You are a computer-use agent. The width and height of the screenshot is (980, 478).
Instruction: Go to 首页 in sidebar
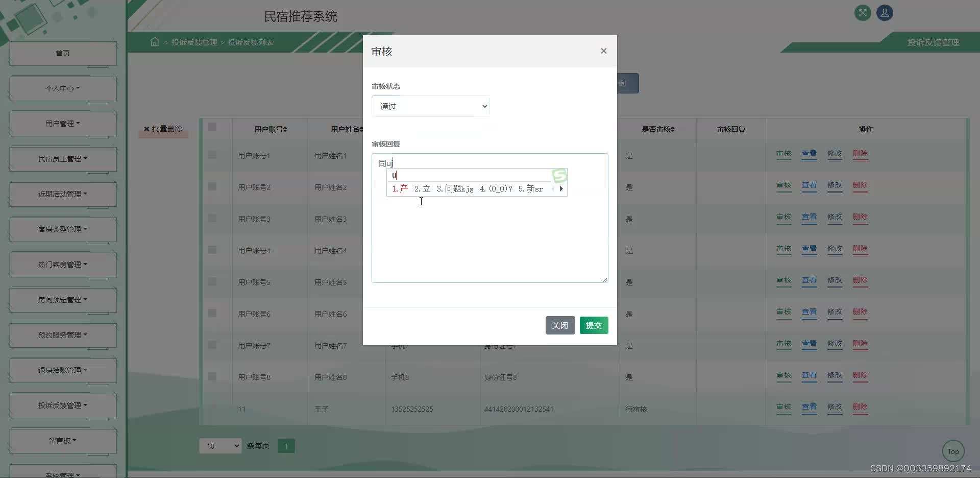pos(63,53)
